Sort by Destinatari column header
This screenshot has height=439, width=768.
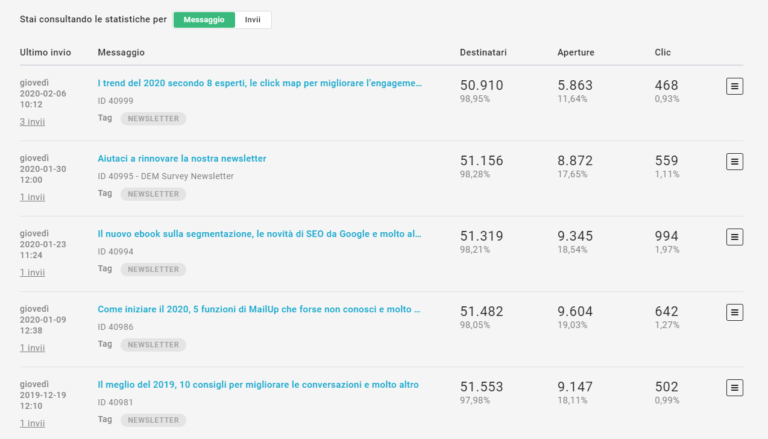click(484, 52)
